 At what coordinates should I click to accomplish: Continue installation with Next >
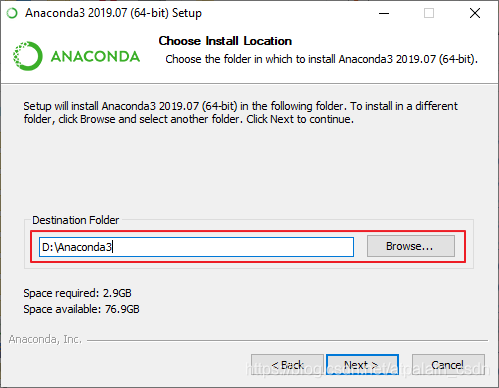[362, 365]
